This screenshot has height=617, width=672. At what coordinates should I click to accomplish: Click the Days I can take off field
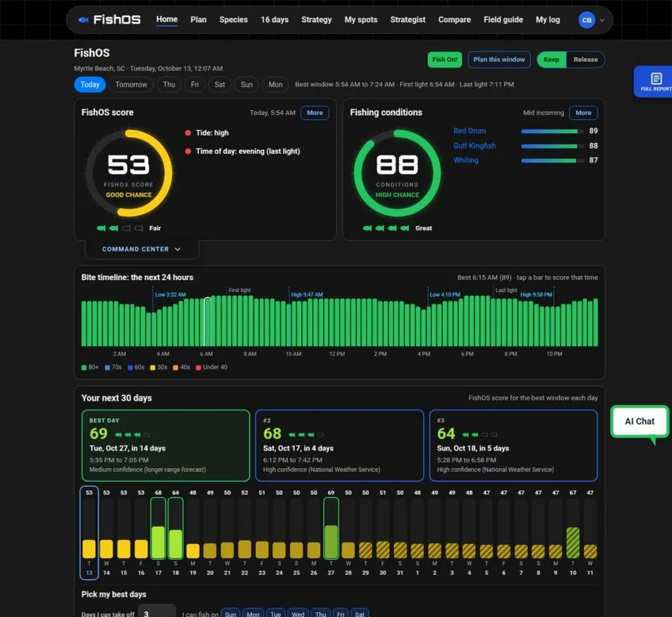(x=157, y=612)
